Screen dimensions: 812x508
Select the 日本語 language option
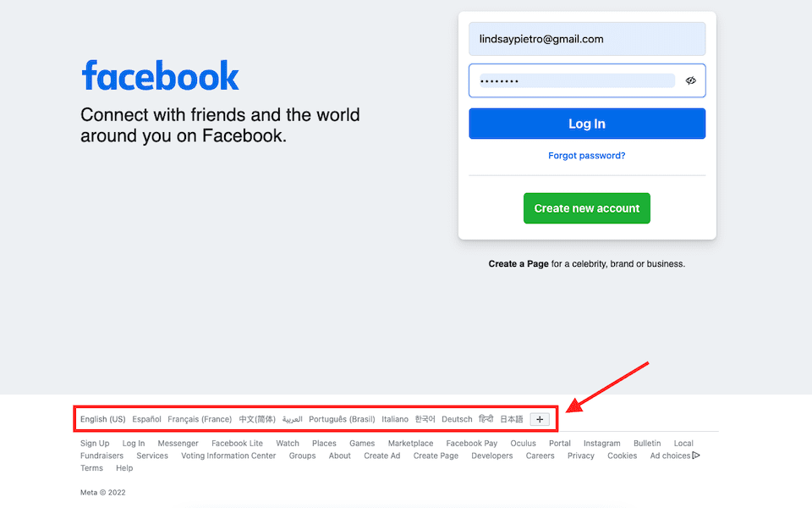pos(511,418)
